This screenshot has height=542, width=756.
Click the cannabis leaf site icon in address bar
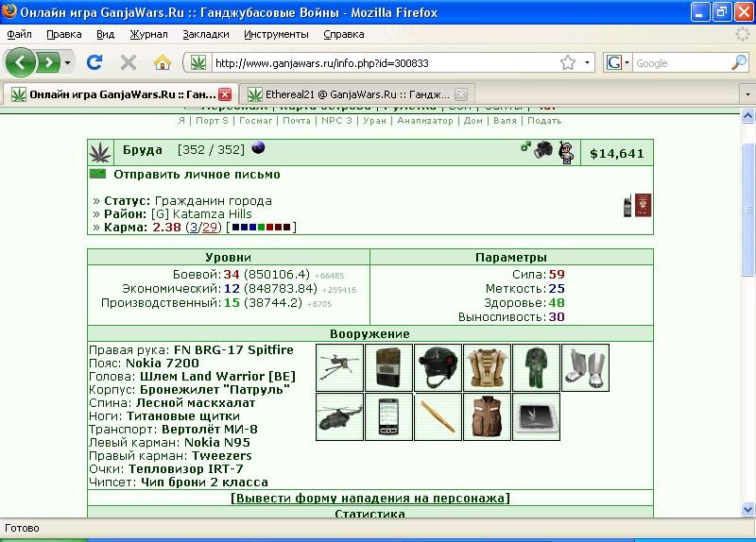click(198, 62)
